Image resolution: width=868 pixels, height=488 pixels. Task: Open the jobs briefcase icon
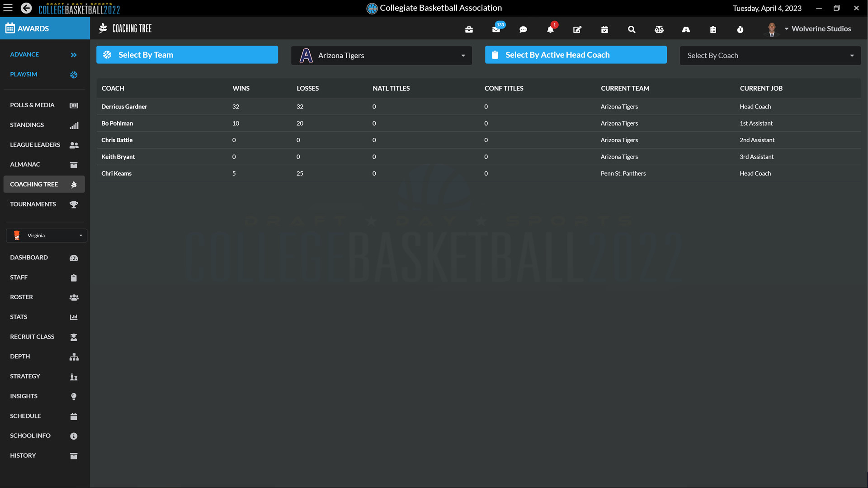point(469,29)
